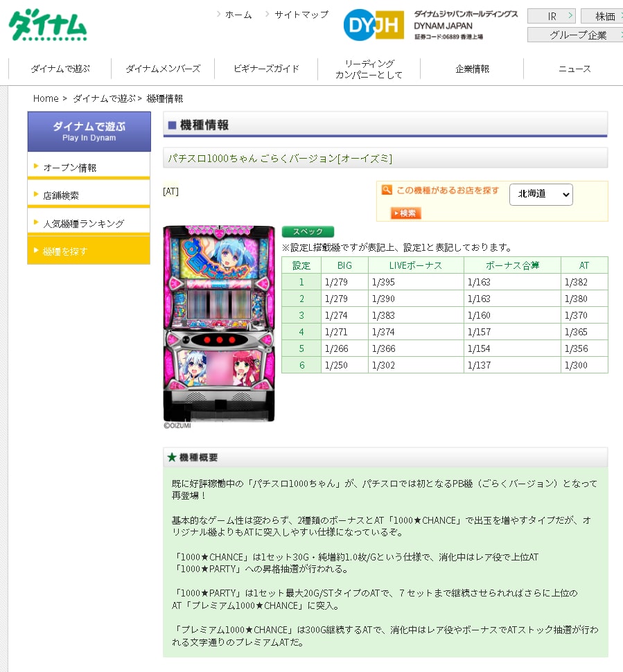Click the 1/382 AT cell

pos(584,282)
